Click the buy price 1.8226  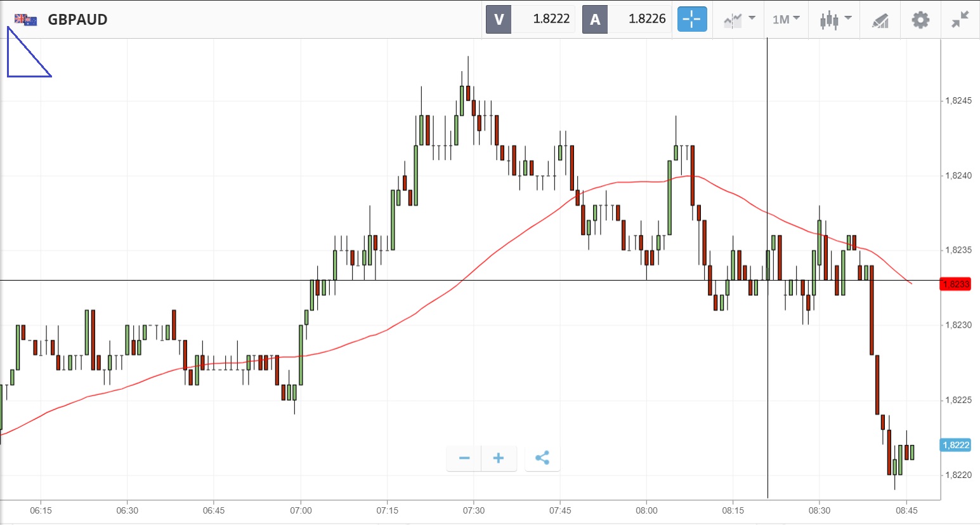tap(647, 19)
